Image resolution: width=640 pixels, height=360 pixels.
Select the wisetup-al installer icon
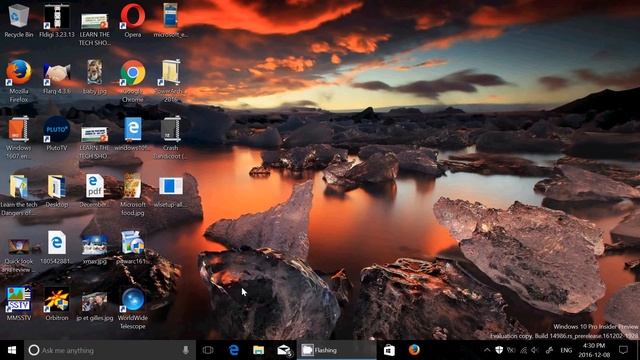tap(171, 191)
